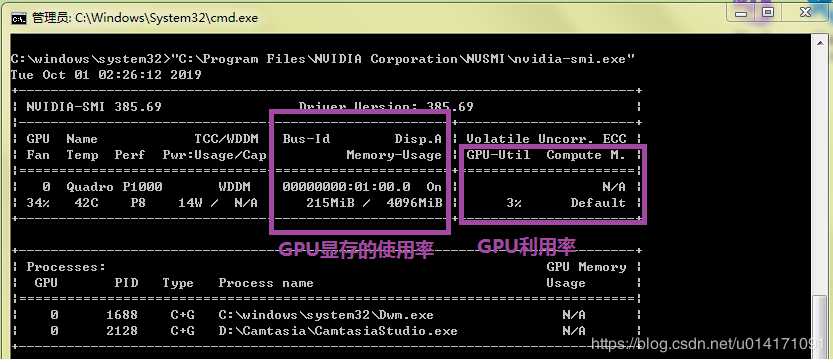Click the 'Processes:' section label
Image resolution: width=833 pixels, height=363 pixels.
66,267
